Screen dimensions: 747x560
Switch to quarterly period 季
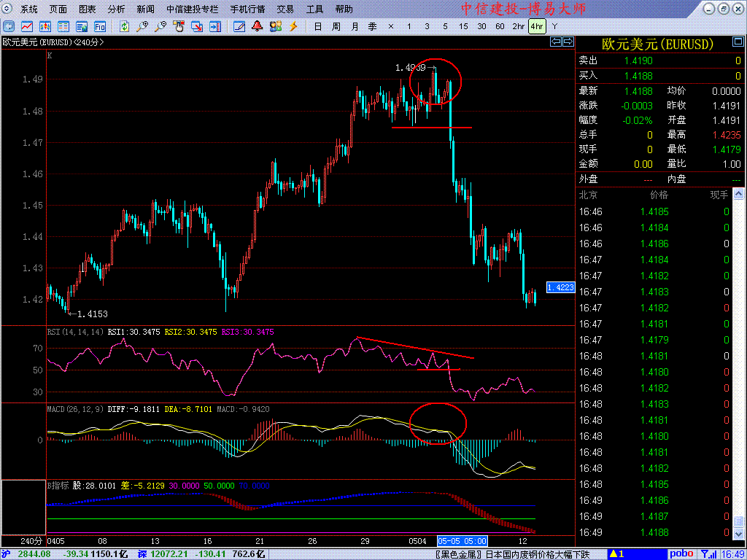373,27
